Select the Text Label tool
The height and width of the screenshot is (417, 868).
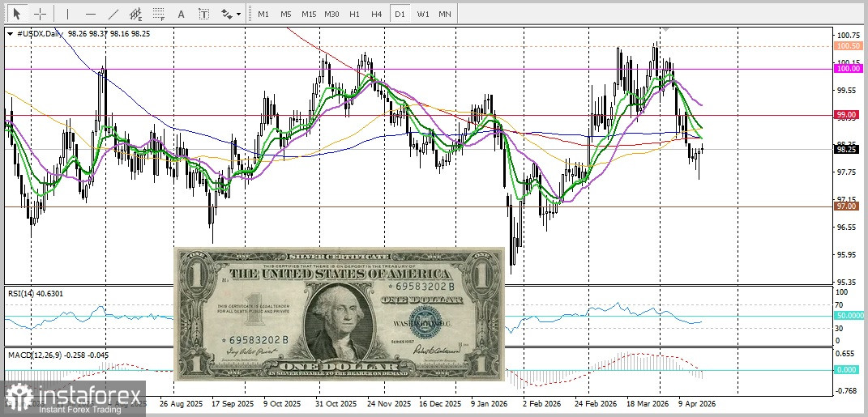coord(204,14)
